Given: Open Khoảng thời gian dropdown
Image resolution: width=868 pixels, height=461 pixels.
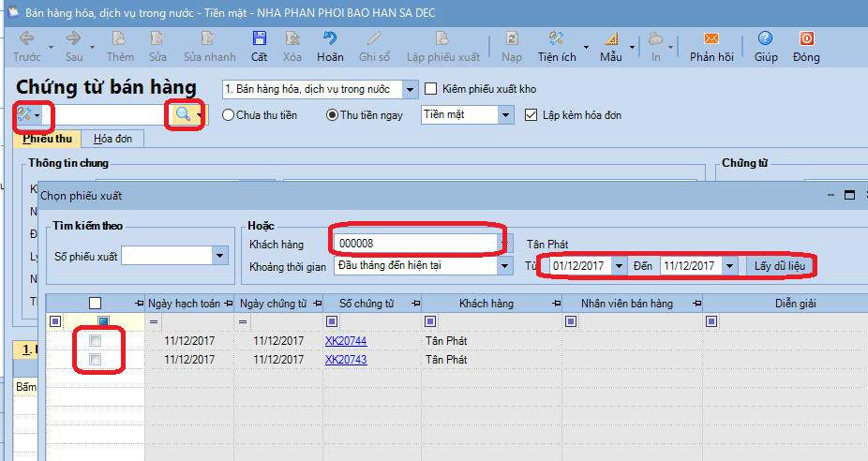Looking at the screenshot, I should point(504,266).
